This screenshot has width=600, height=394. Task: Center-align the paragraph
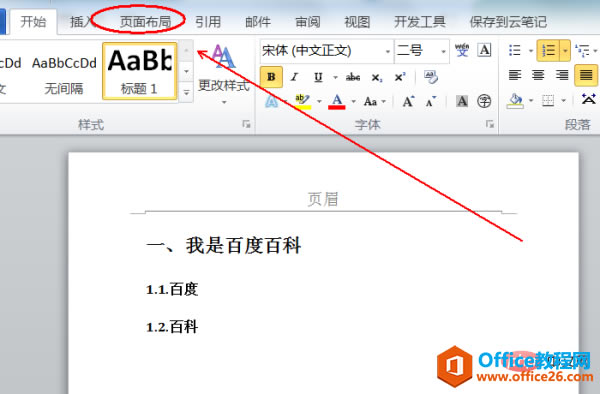[x=538, y=75]
